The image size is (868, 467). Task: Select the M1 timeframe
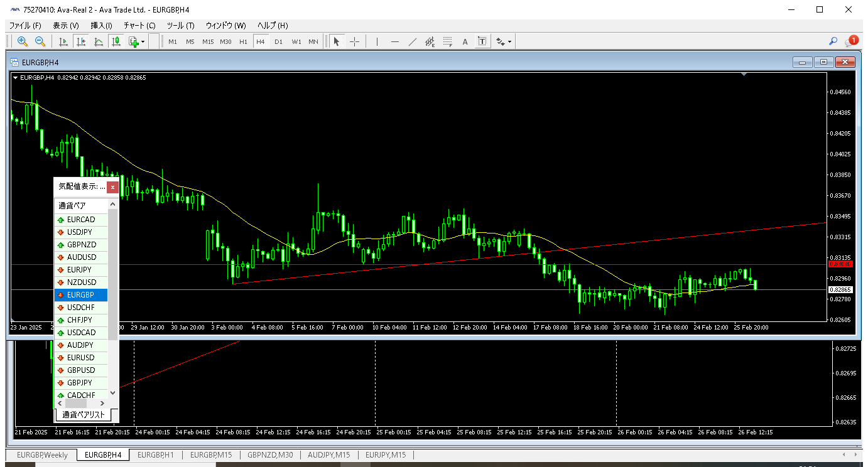click(x=173, y=42)
